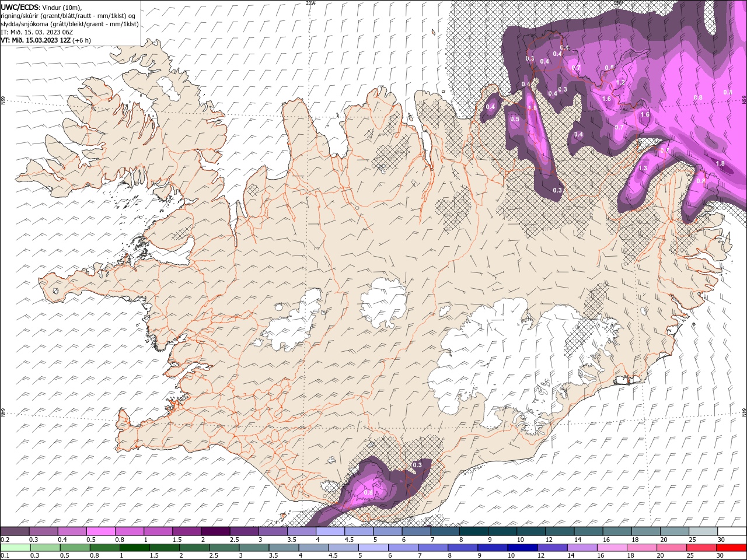Viewport: 747px width, 560px height.
Task: Click the 'slydda/snjókoma' legend description line
Action: pyautogui.click(x=69, y=24)
